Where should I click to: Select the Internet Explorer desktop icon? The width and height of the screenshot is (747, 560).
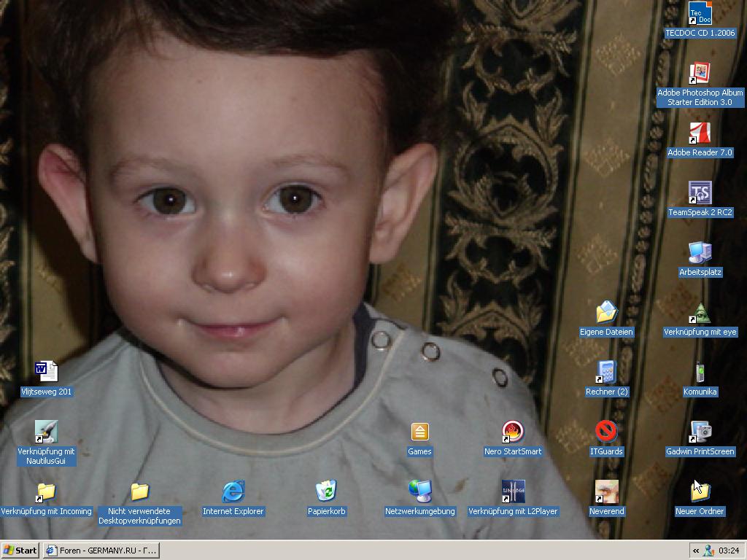click(x=233, y=492)
